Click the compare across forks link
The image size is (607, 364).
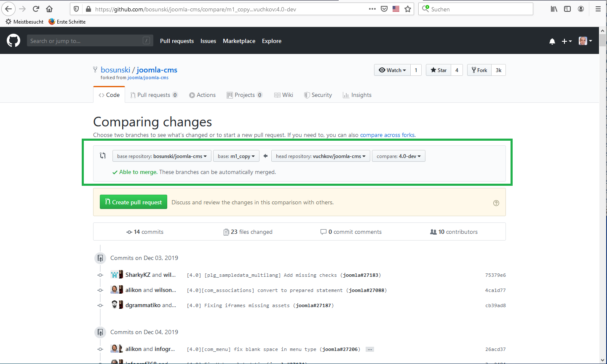click(387, 135)
